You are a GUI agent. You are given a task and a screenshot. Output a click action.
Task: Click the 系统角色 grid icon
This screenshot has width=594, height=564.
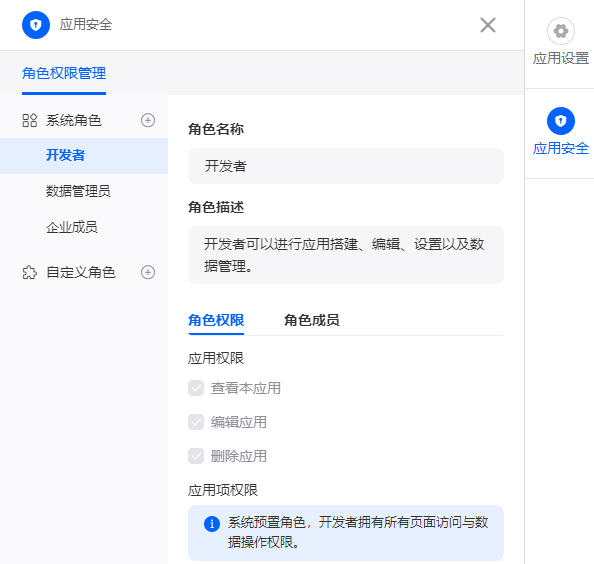pos(30,120)
